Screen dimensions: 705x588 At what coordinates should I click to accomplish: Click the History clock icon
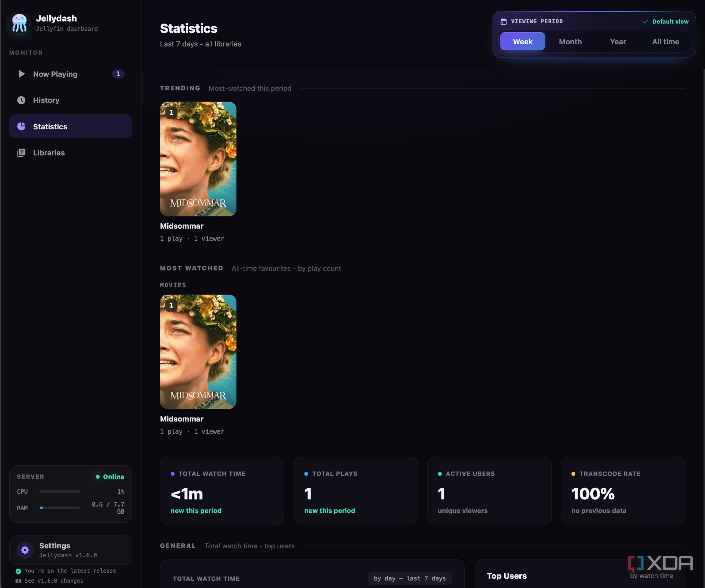click(x=21, y=100)
